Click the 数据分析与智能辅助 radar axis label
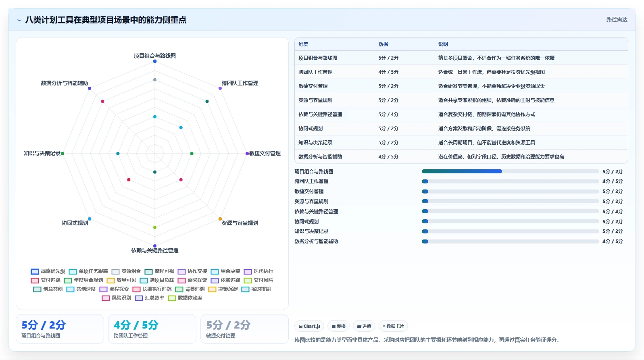Screen dimensions: 644x360 pyautogui.click(x=65, y=83)
